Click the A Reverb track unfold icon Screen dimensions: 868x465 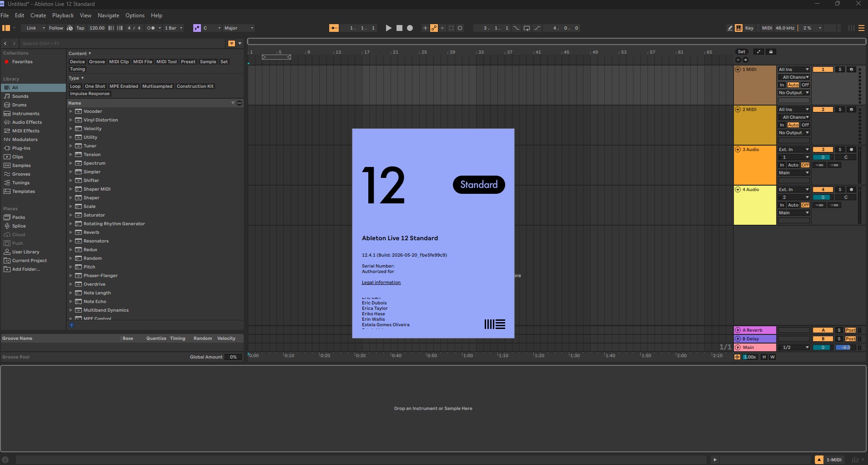point(738,330)
